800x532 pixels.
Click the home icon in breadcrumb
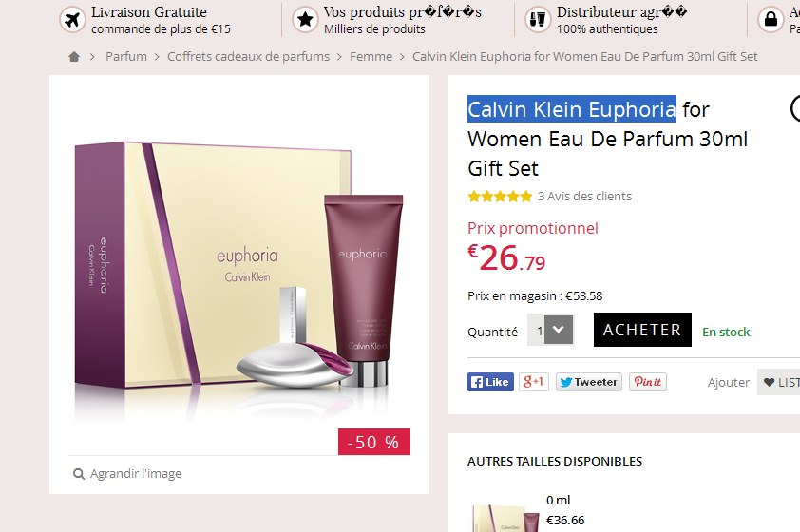pos(74,57)
